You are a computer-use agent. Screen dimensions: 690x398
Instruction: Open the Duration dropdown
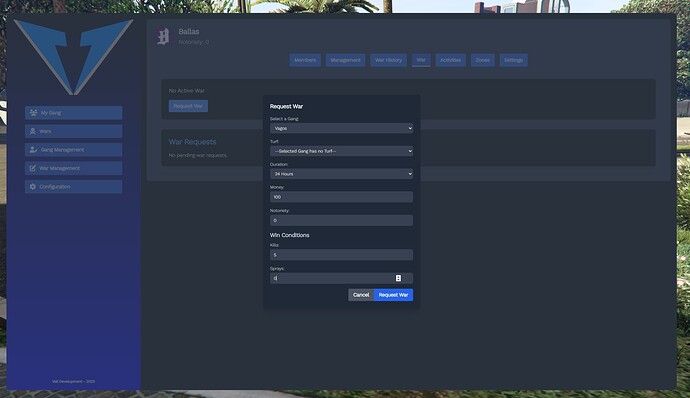point(341,174)
